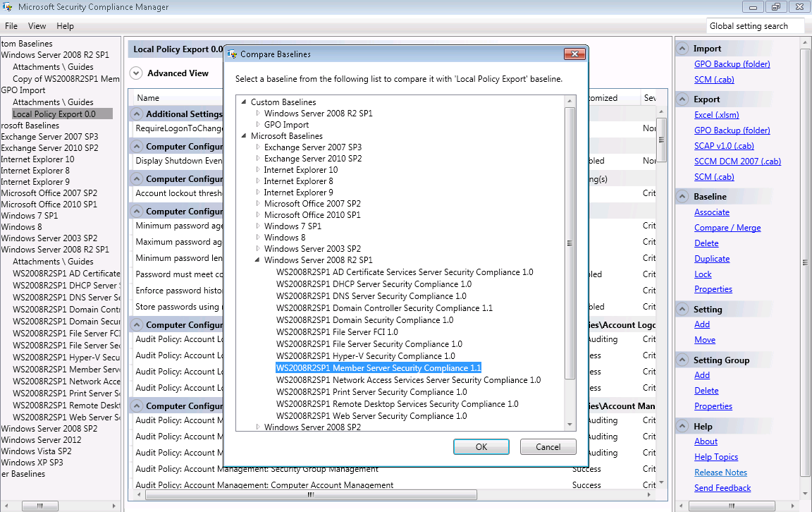The height and width of the screenshot is (512, 812).
Task: Toggle the Advanced View chevron
Action: [136, 73]
